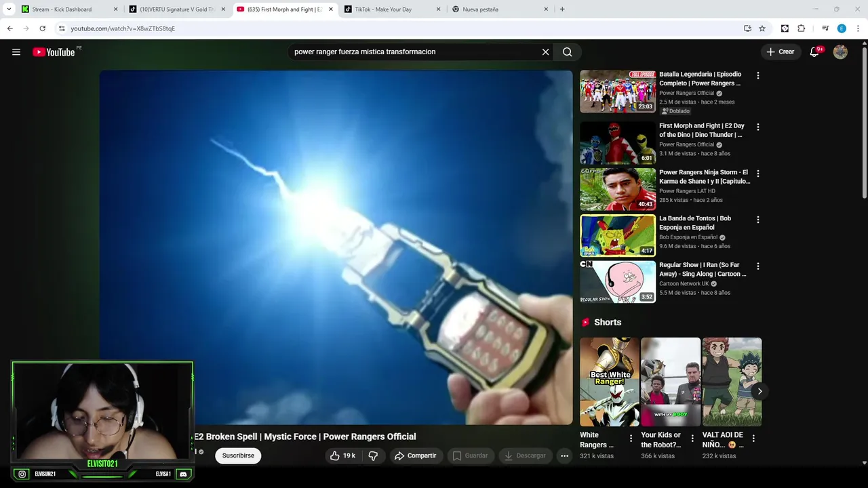Screen dimensions: 868x488
Task: Click install app icon in address bar
Action: [x=747, y=28]
